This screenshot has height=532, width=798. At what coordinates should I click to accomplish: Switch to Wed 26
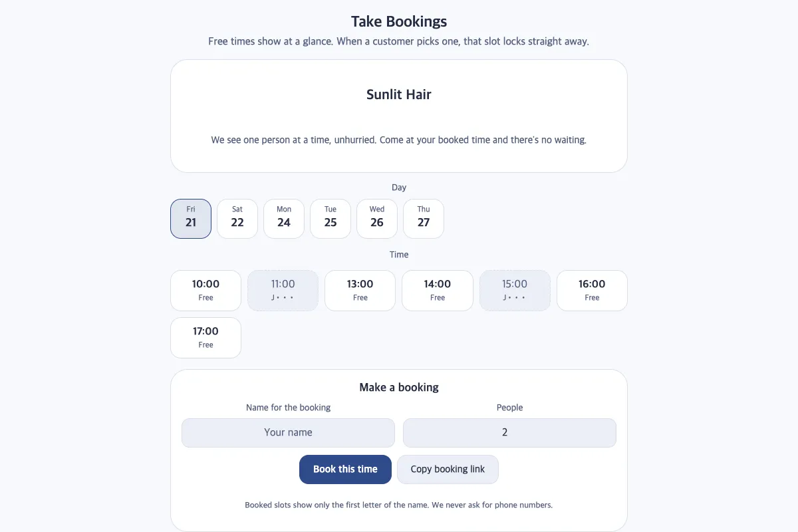tap(377, 219)
